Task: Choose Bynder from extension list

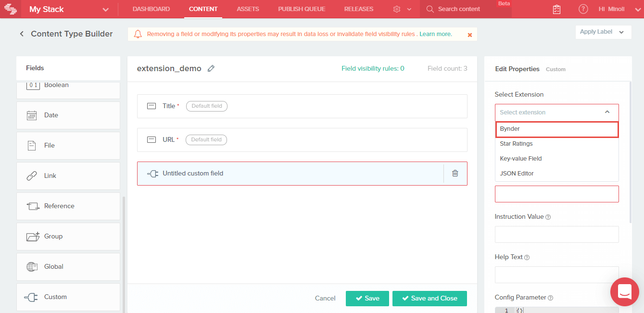Action: pos(556,129)
